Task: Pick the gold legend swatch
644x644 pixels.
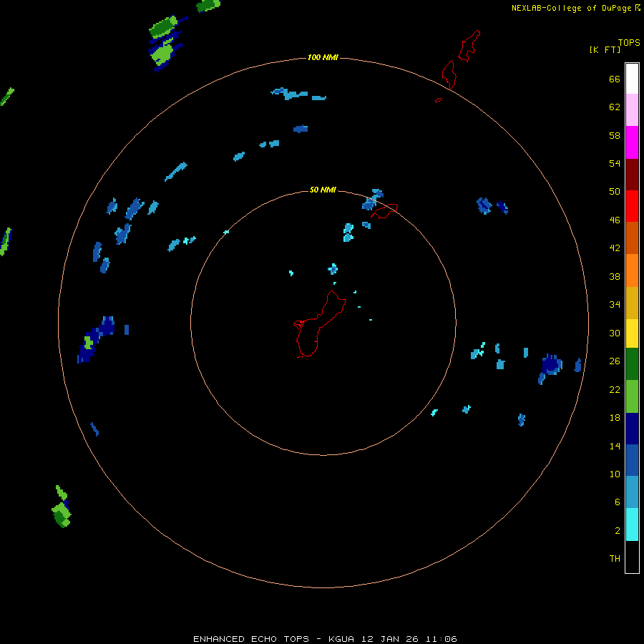Action: (632, 303)
